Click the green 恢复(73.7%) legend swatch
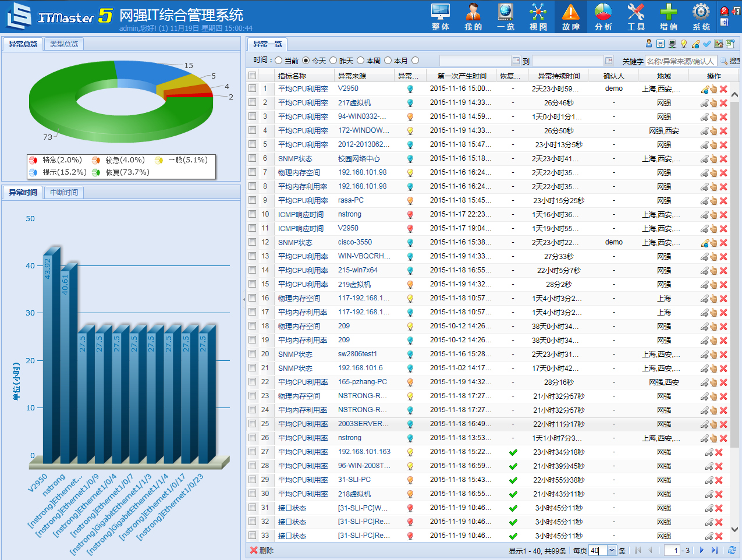Viewport: 742px width, 560px height. [96, 172]
